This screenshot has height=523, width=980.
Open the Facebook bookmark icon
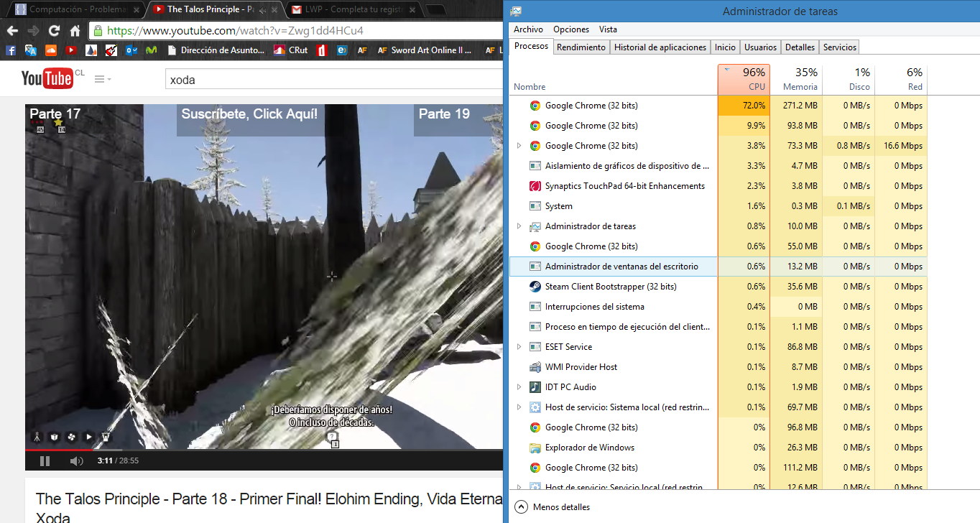coord(10,50)
